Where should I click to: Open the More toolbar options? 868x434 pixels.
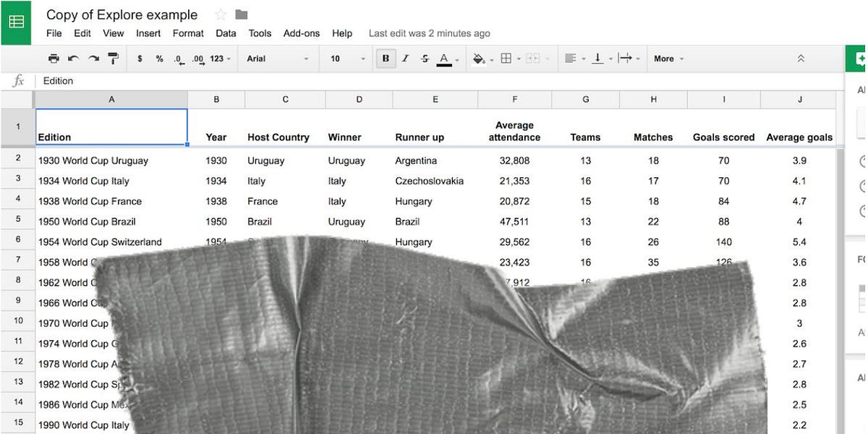click(x=668, y=59)
